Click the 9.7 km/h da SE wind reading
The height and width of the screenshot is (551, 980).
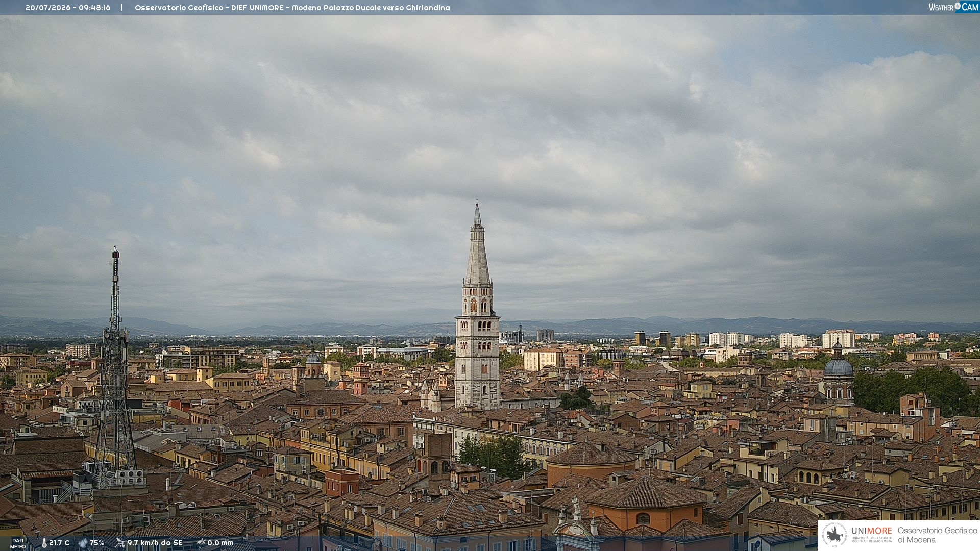pos(155,543)
